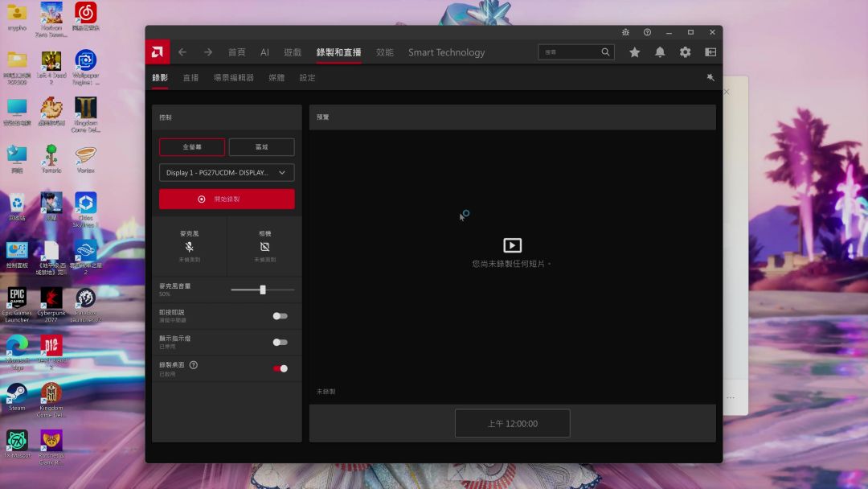Click the AMD logo icon
The image size is (868, 489).
coord(158,52)
